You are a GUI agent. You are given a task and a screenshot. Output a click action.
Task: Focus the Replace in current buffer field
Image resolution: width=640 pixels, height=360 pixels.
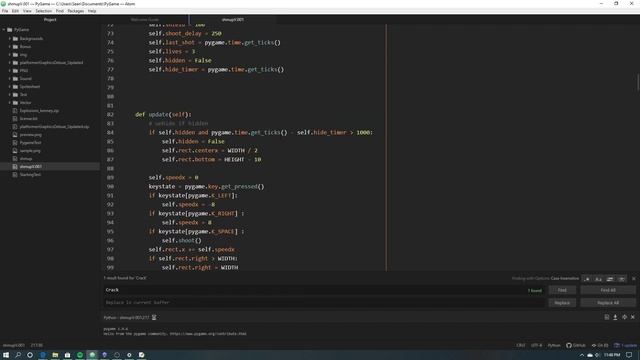[x=324, y=303]
